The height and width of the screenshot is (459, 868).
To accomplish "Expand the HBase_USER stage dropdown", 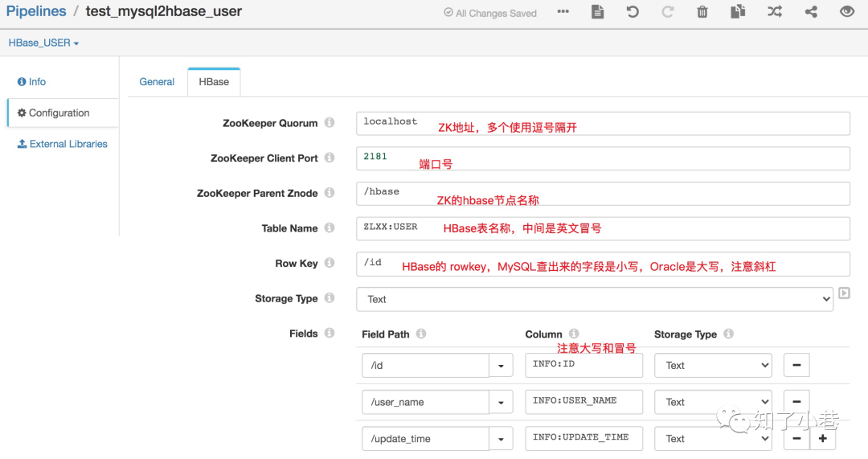I will point(43,43).
